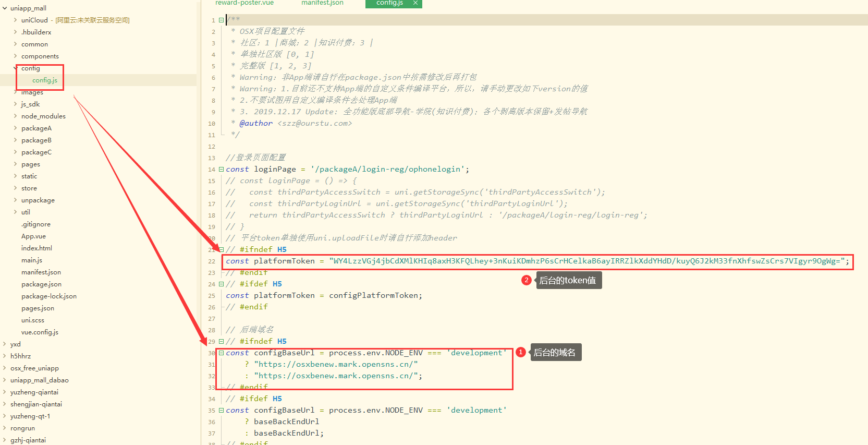Expand the images folder arrow

click(15, 92)
